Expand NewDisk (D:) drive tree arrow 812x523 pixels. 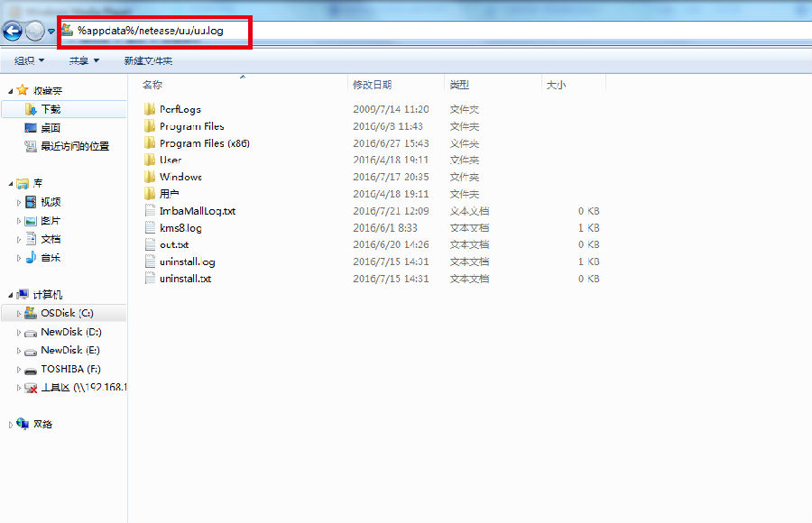(x=19, y=332)
